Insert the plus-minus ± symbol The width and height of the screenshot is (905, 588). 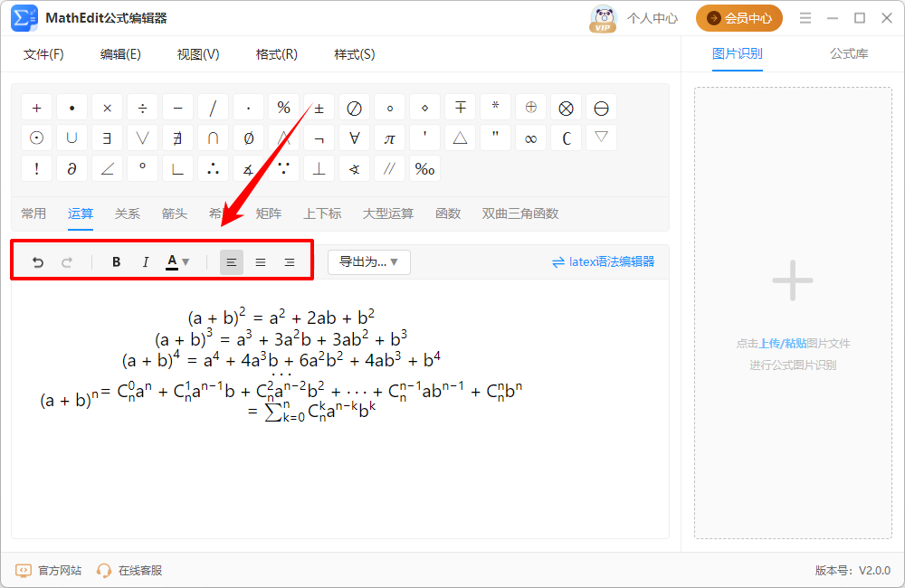click(319, 108)
